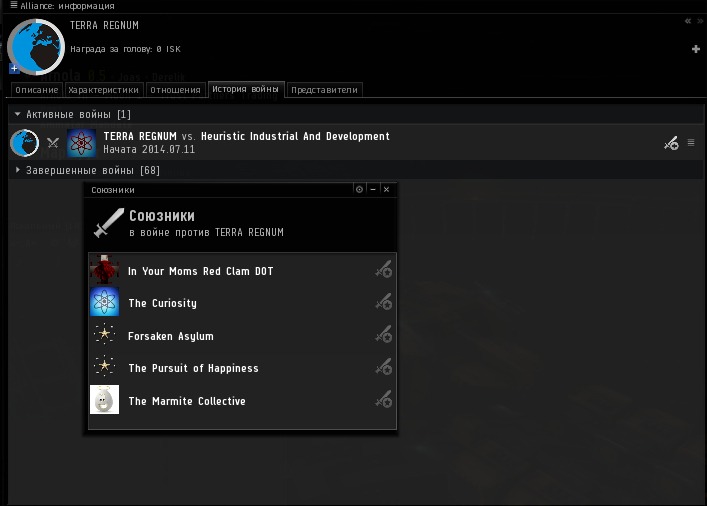Select Forsaken Asylum ally row

[x=243, y=335]
